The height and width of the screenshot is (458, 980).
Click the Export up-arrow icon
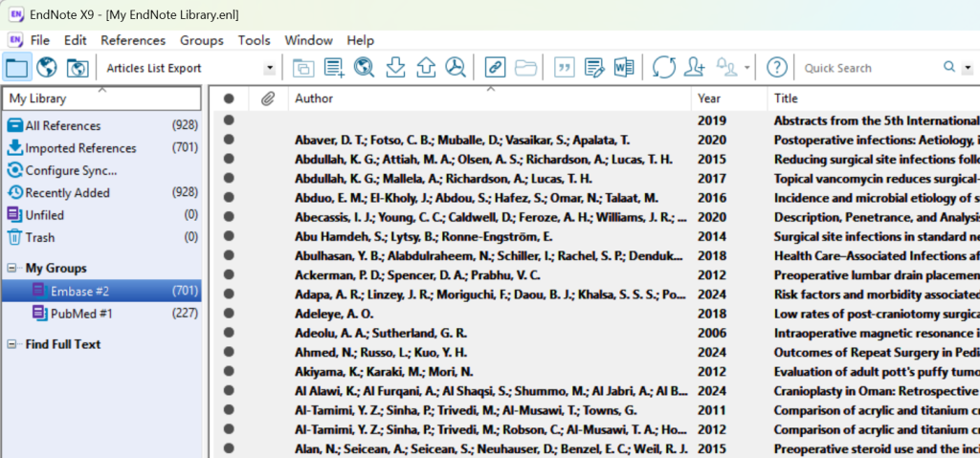click(x=425, y=68)
